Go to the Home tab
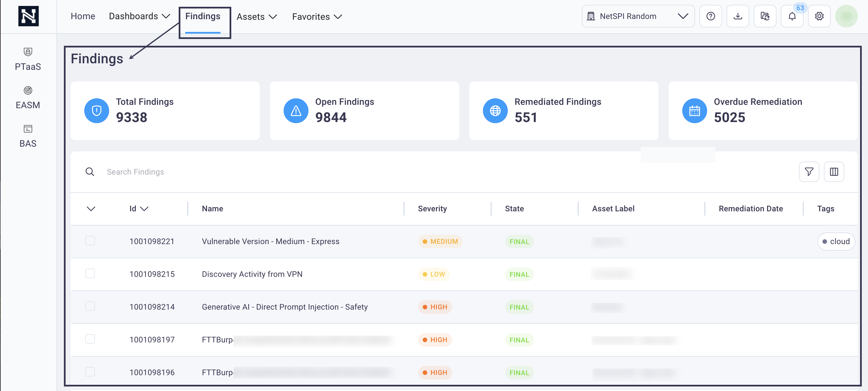This screenshot has height=391, width=868. (x=83, y=16)
